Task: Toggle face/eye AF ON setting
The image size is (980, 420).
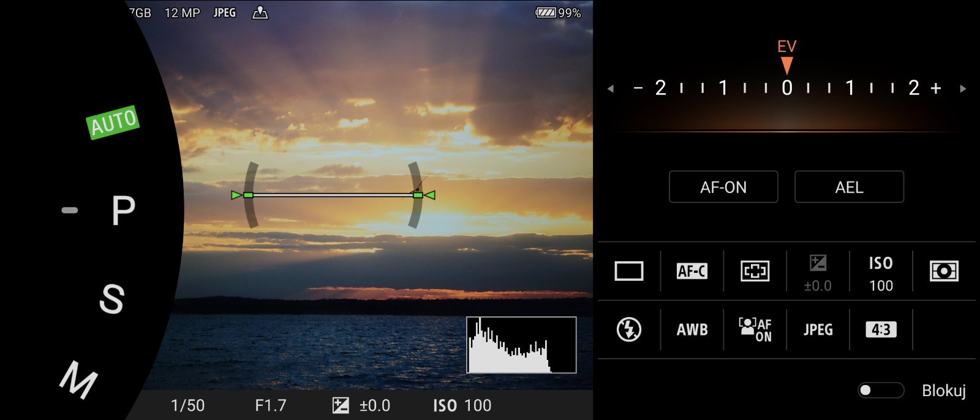Action: (x=755, y=330)
